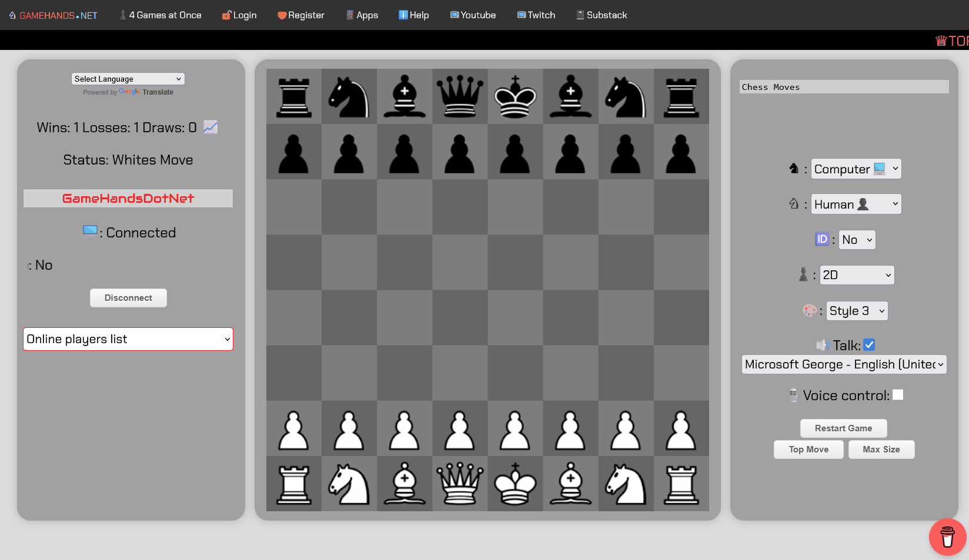The width and height of the screenshot is (969, 560).
Task: Open the Select Language dropdown
Action: click(x=128, y=79)
